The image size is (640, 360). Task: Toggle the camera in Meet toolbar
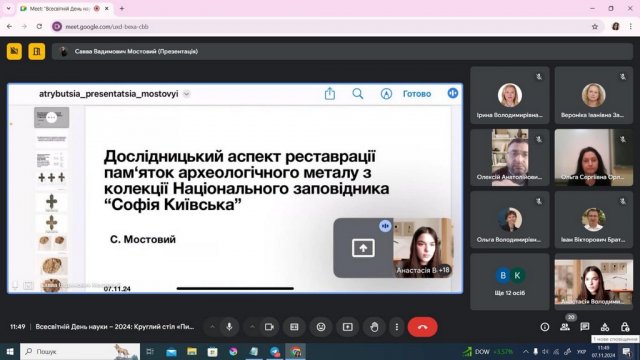[x=269, y=327]
